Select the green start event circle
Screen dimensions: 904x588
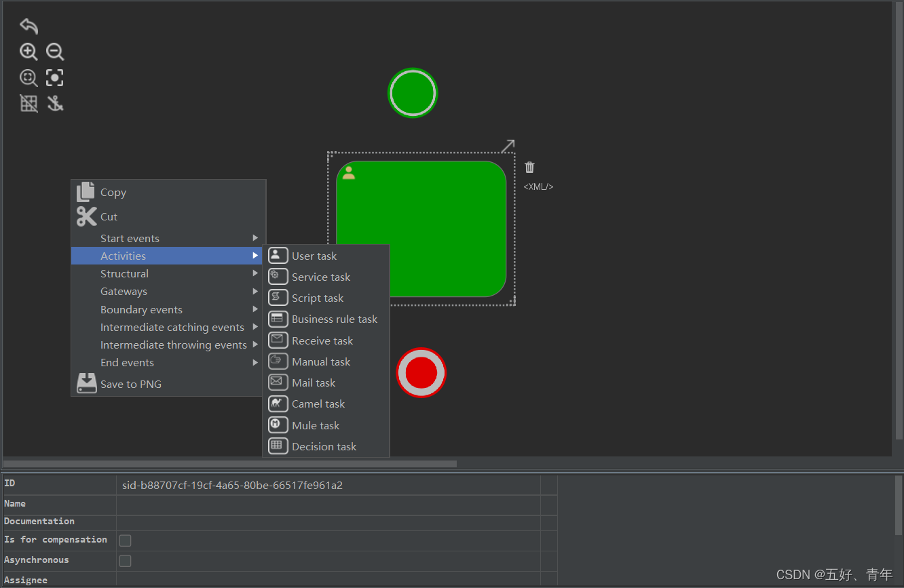pyautogui.click(x=413, y=93)
